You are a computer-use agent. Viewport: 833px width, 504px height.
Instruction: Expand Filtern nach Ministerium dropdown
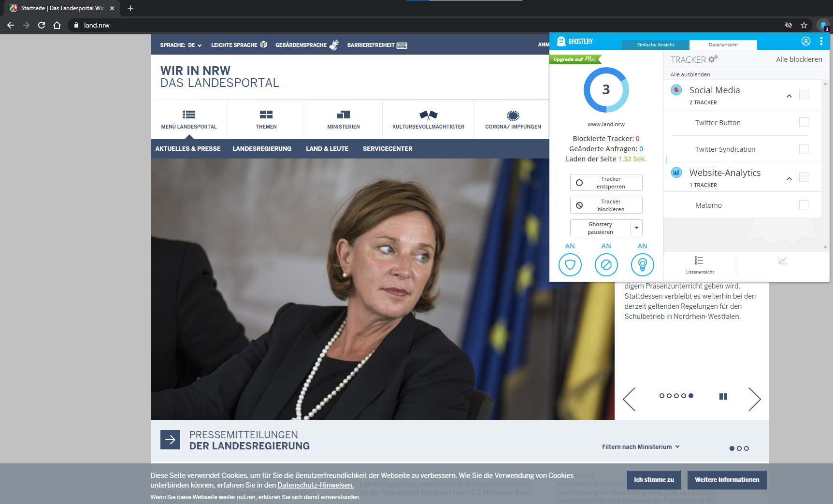640,447
